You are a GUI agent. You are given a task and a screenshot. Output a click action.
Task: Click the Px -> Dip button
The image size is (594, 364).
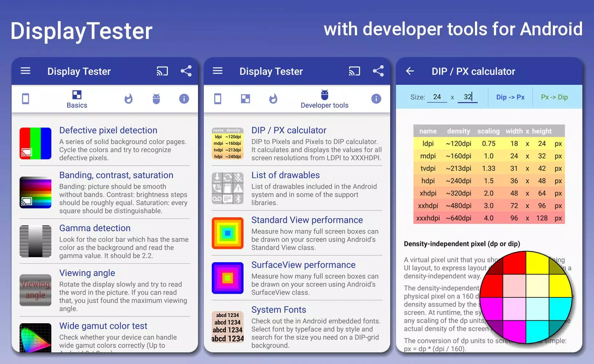(554, 97)
